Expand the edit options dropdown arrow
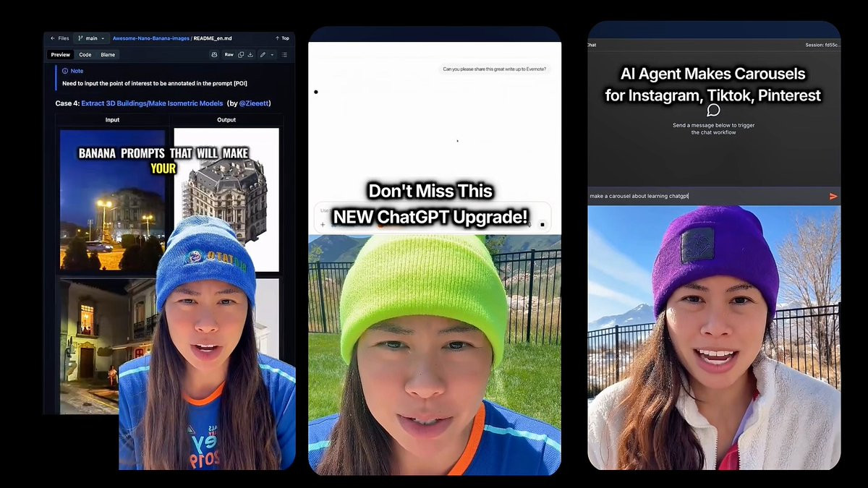This screenshot has height=488, width=868. 272,55
